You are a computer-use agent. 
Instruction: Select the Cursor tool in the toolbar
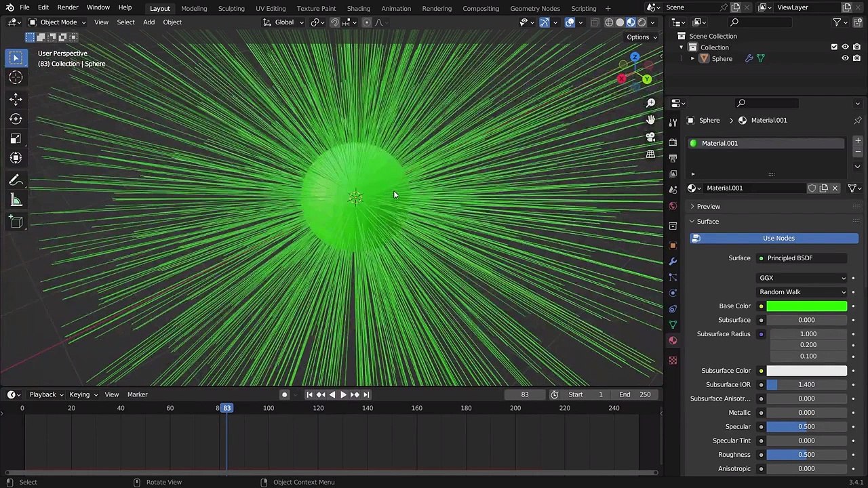(16, 78)
